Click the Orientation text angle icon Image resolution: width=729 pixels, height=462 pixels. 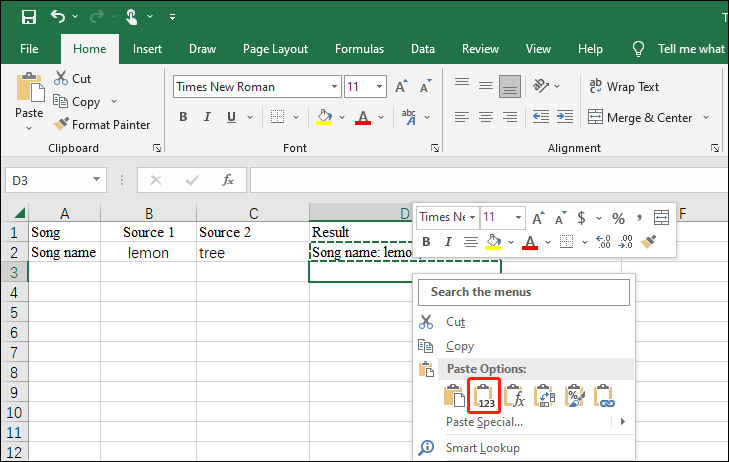click(x=541, y=86)
